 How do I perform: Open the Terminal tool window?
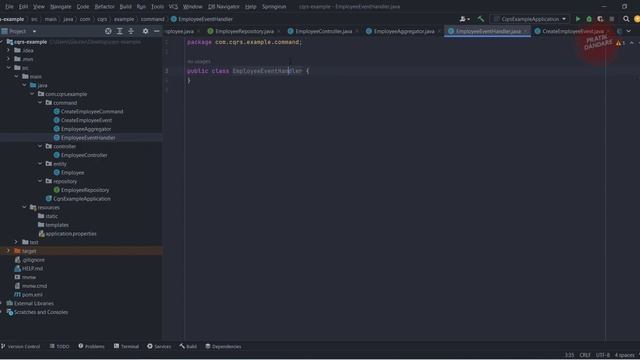(127, 347)
